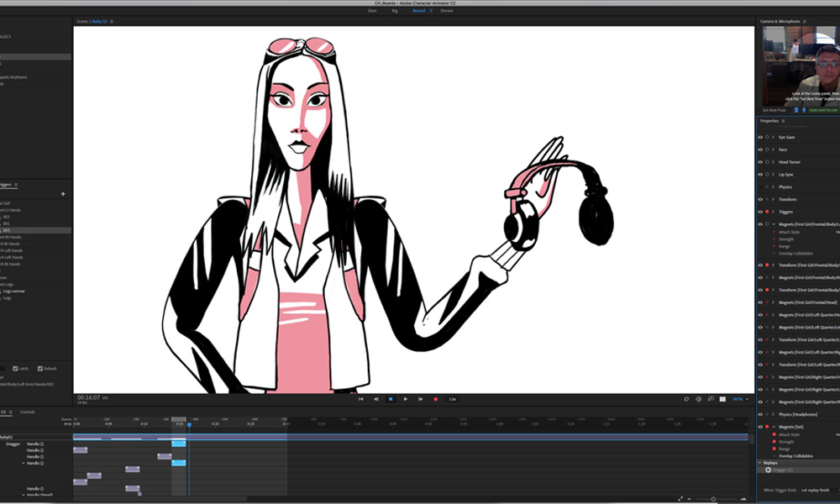Click the blue Stop button
This screenshot has width=840, height=504.
click(x=391, y=399)
